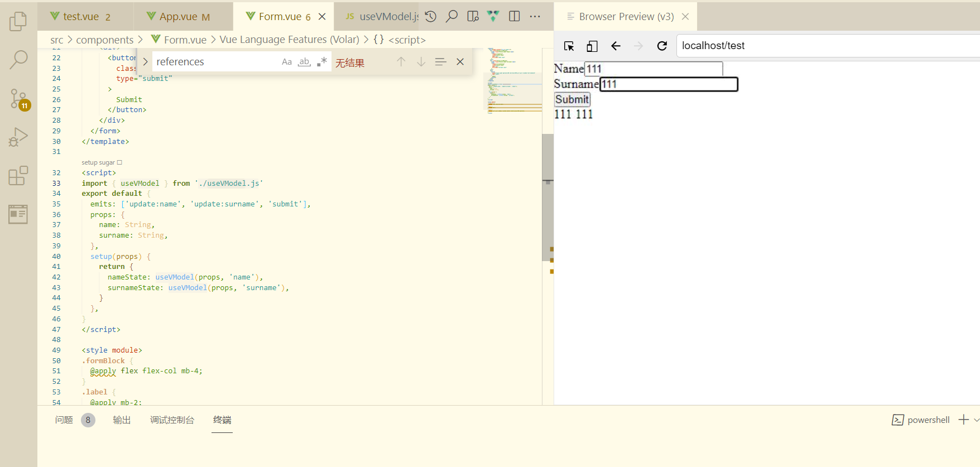Open More Actions ellipsis menu in editor

tap(535, 16)
